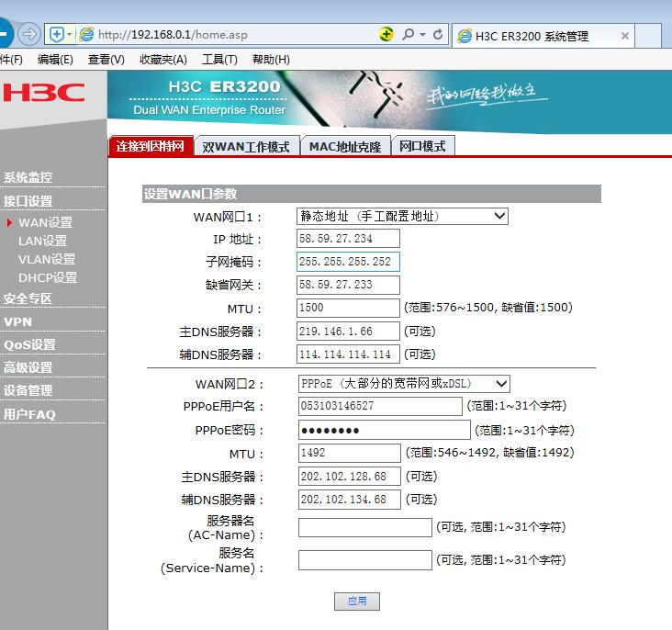This screenshot has width=672, height=630.
Task: Click the 缺省网关 field showing 58.59.27.233
Action: pyautogui.click(x=348, y=285)
